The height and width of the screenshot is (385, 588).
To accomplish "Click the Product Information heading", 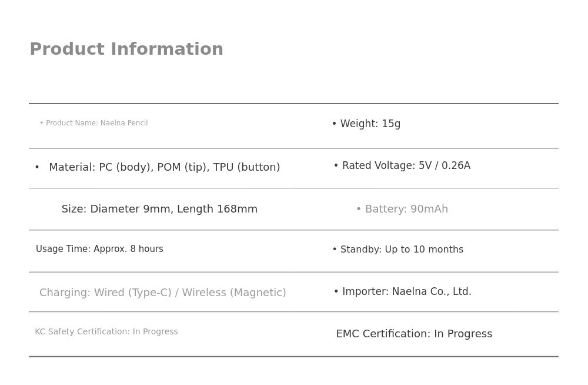I will point(126,49).
